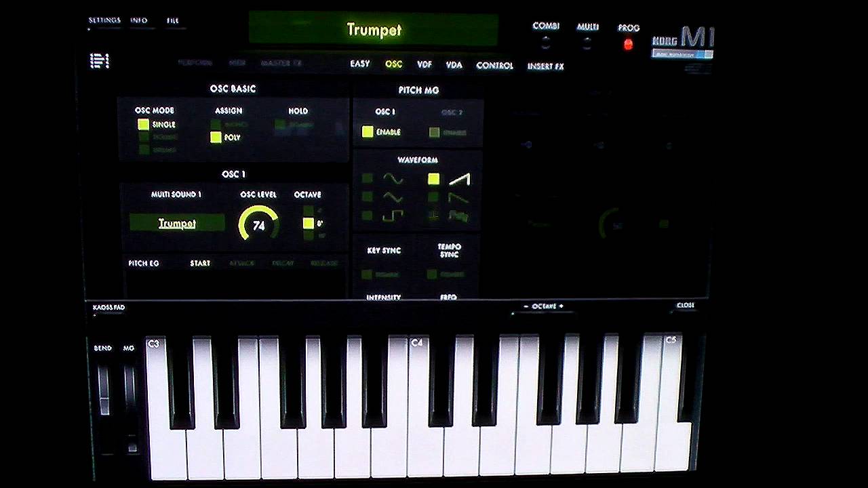
Task: Select Pitch EG DECAY segment
Action: 283,263
